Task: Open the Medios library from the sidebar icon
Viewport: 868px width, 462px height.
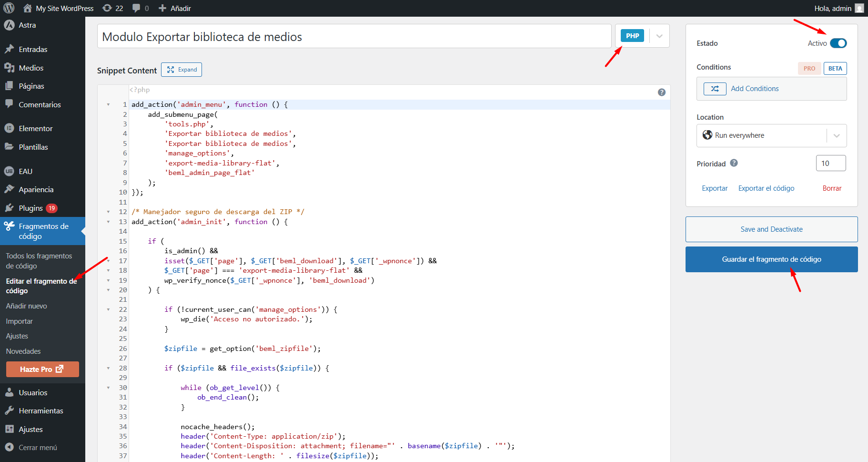Action: pos(10,68)
